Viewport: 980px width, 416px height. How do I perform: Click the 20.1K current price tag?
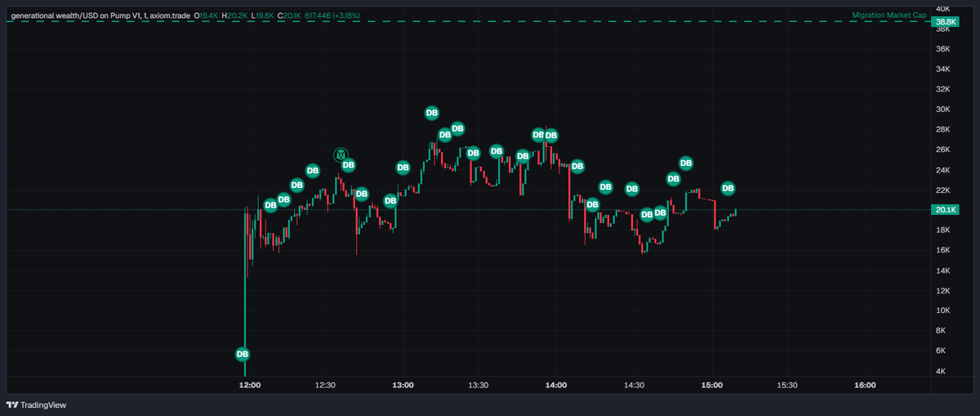(x=946, y=209)
